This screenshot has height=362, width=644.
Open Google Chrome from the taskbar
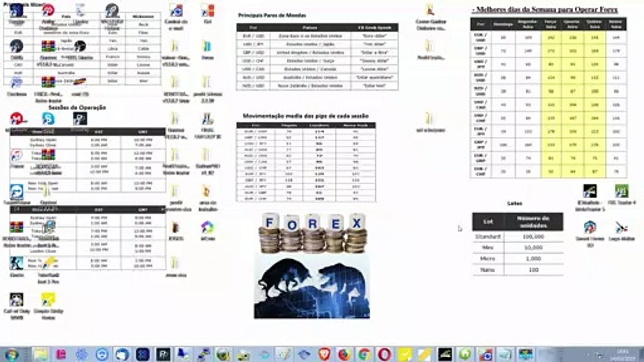(x=364, y=354)
